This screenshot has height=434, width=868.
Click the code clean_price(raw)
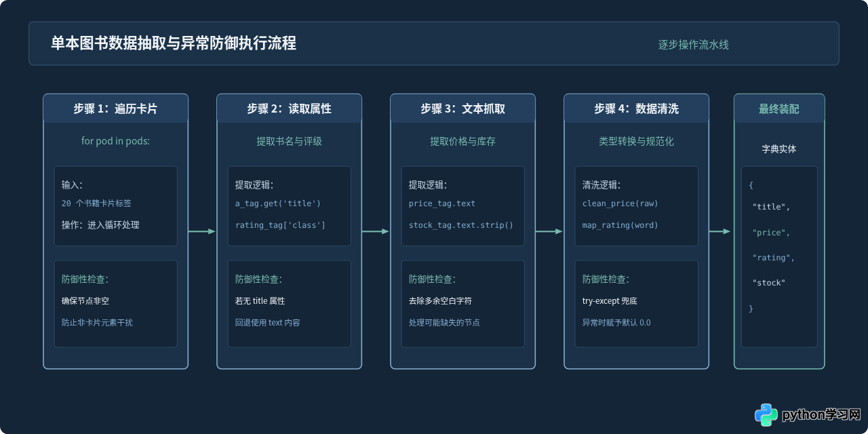pos(620,203)
